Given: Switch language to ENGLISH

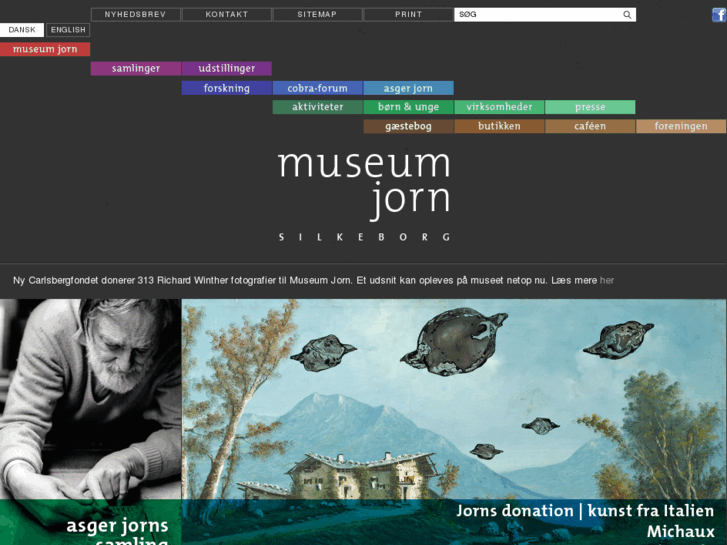Looking at the screenshot, I should 68,30.
